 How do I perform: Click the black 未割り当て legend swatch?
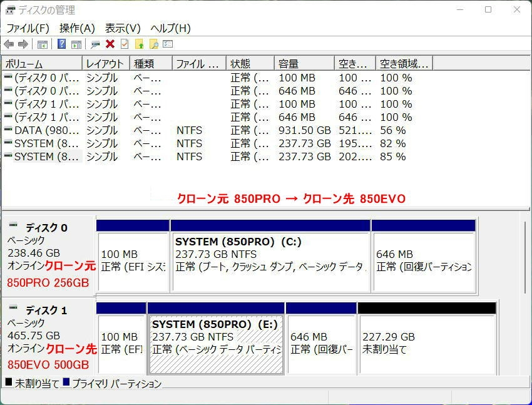(9, 382)
